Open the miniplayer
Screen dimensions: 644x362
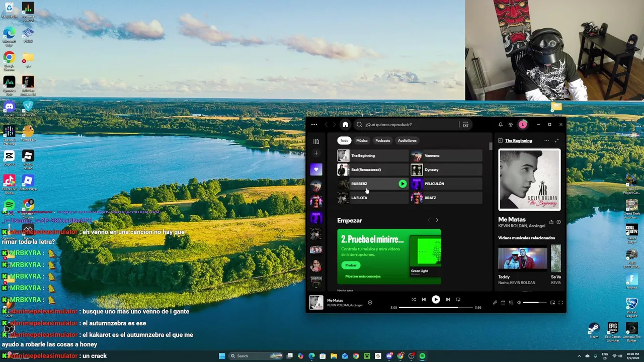click(x=552, y=303)
